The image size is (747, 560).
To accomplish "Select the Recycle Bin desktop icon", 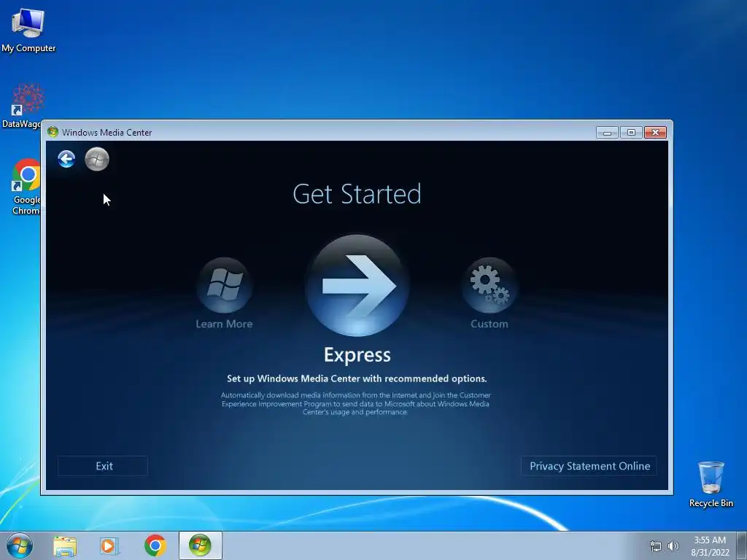I will point(711,484).
